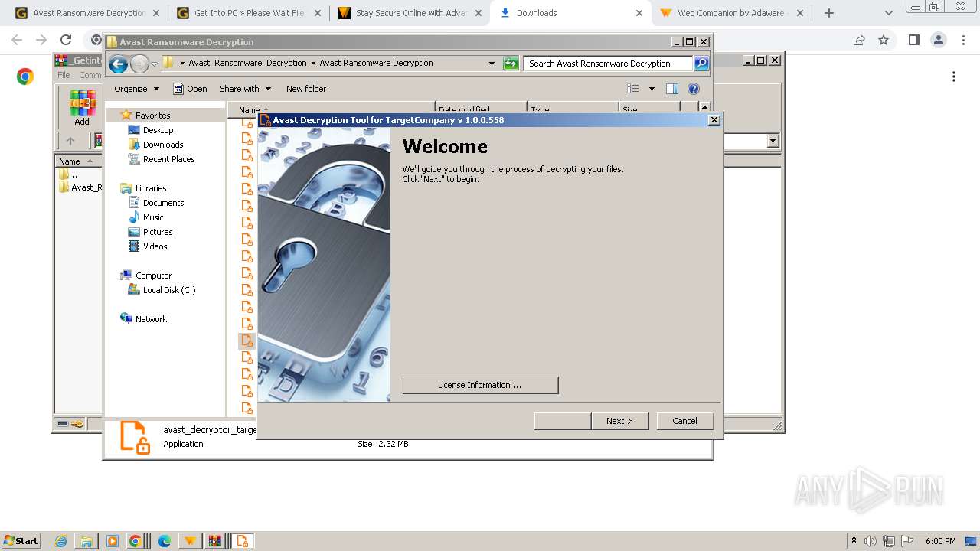Select the Avast_R folder in WinRAR
The height and width of the screenshot is (551, 980).
80,187
